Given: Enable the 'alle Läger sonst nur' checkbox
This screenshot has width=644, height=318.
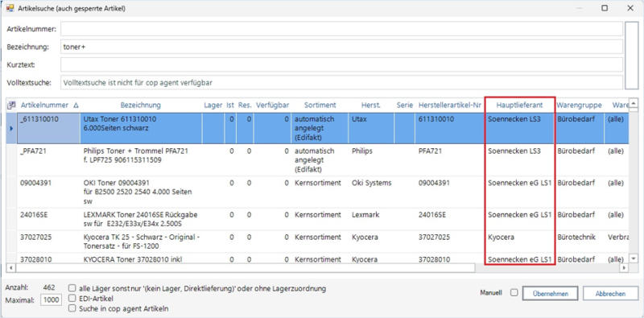Looking at the screenshot, I should coord(72,288).
